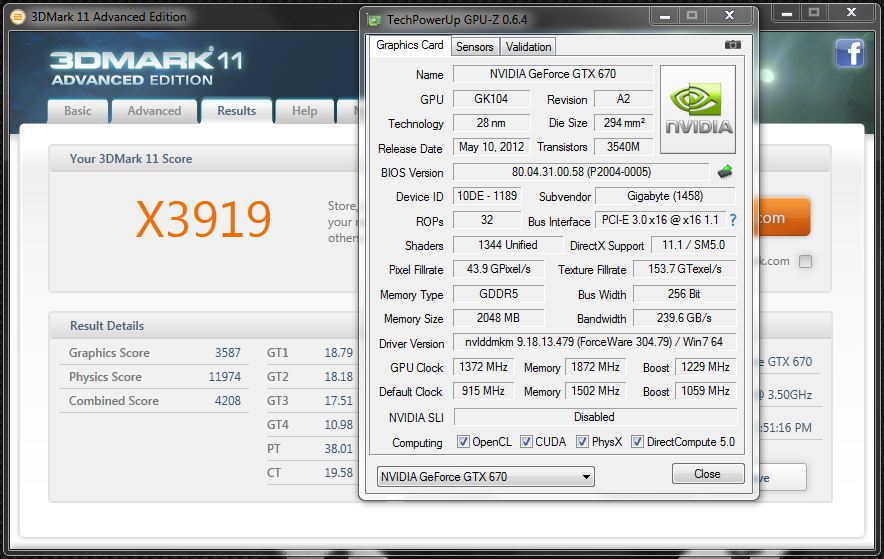This screenshot has width=884, height=559.
Task: Click the GPU Name field
Action: click(x=553, y=74)
